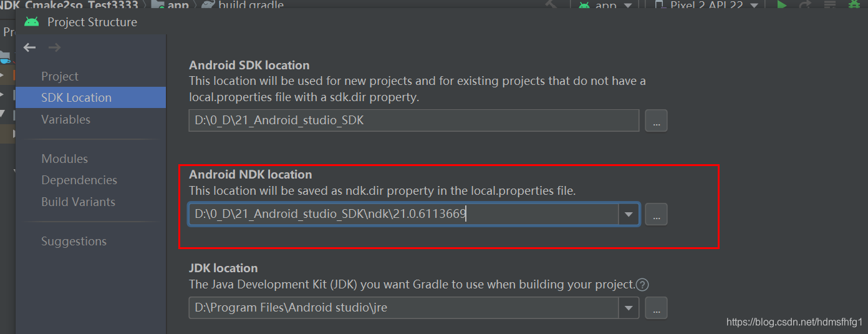Click the build.gradle breadcrumb in navigation bar
Screen dimensions: 868x334
click(x=242, y=5)
